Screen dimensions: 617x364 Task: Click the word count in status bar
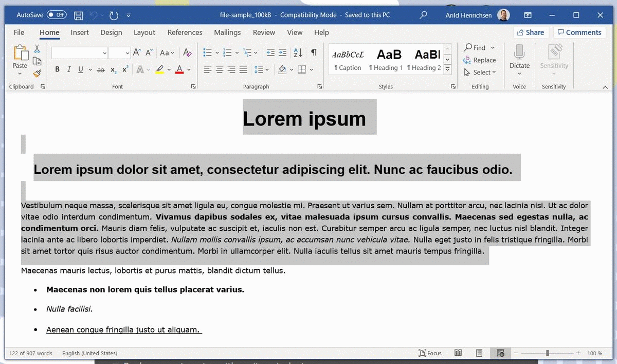coord(30,353)
